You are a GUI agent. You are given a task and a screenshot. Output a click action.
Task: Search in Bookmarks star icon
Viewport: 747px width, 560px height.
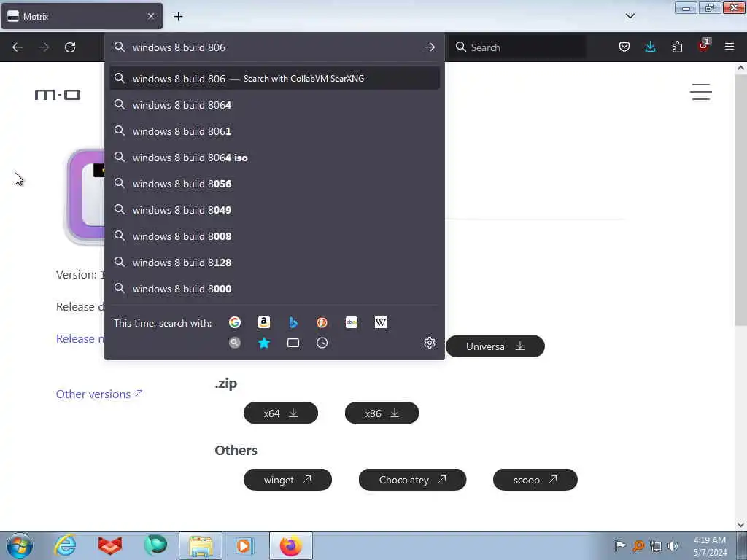[264, 343]
